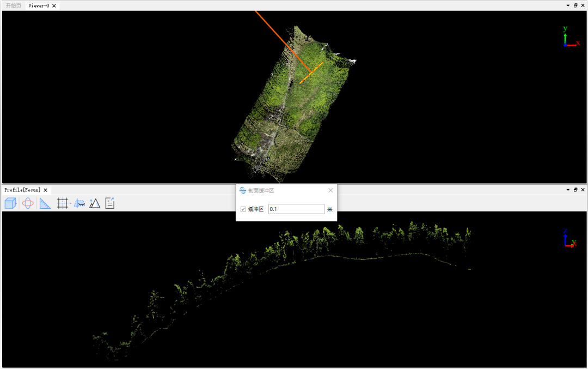Image resolution: width=588 pixels, height=369 pixels.
Task: Close the Viewer-0 pane with top-right X
Action: click(x=583, y=5)
